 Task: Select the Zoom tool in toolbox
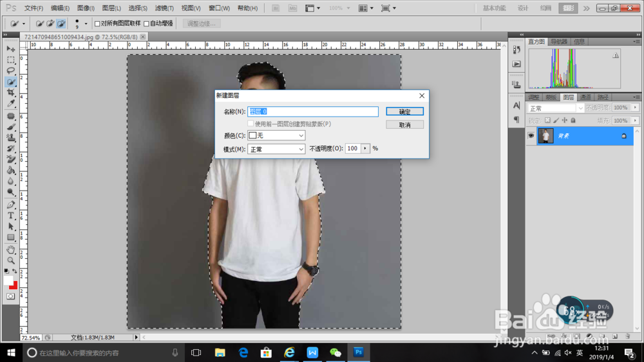click(11, 260)
